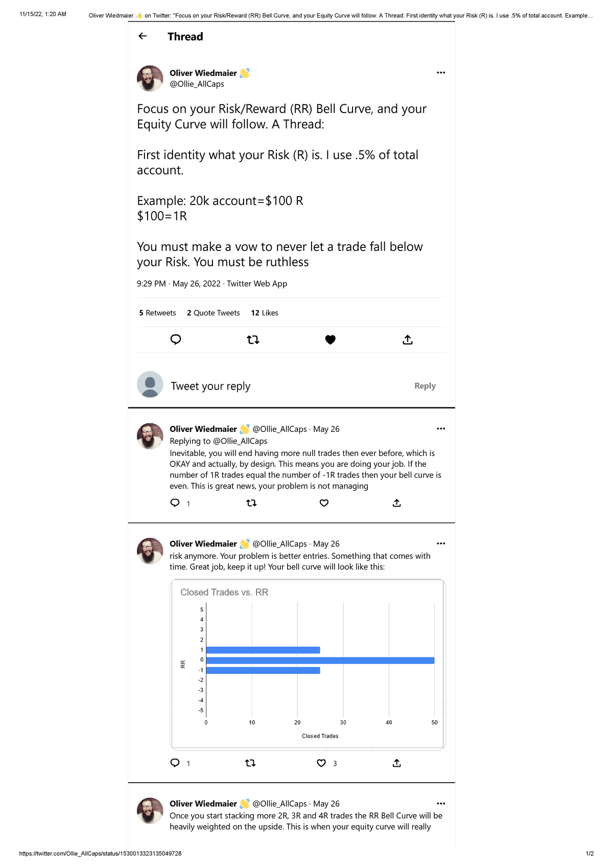Image resolution: width=613 pixels, height=868 pixels.
Task: Open more options on the final 'Once you start stacking' reply
Action: click(x=441, y=803)
